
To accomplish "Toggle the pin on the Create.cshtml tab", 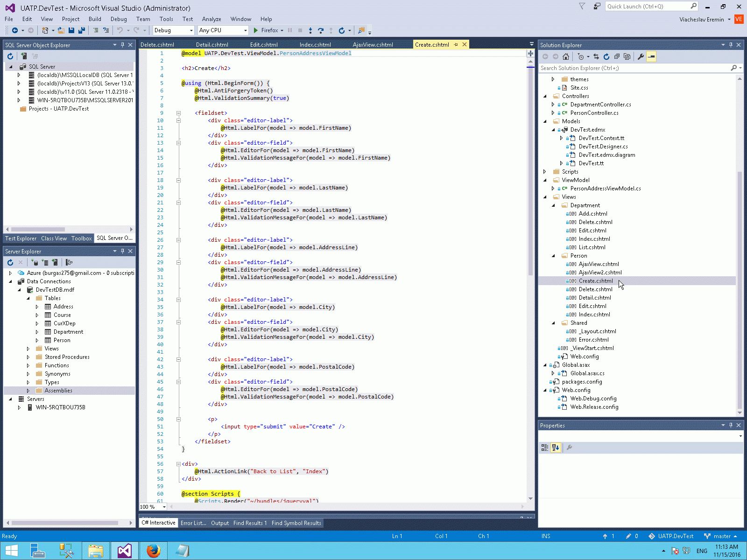I will [x=456, y=45].
